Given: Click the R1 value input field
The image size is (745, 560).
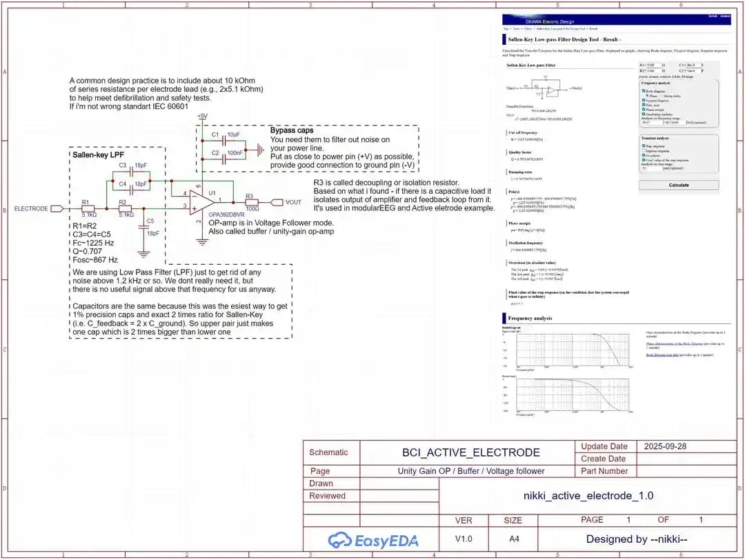Looking at the screenshot, I should [x=653, y=65].
